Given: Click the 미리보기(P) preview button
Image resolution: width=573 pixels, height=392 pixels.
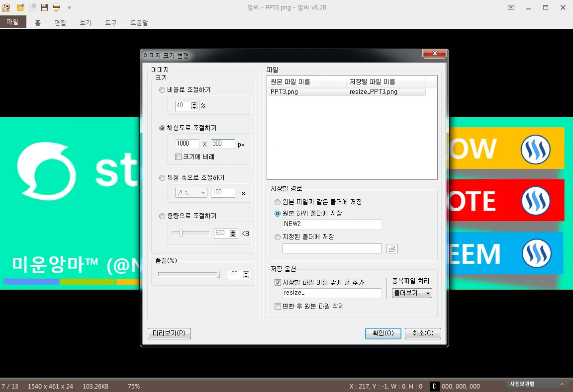Looking at the screenshot, I should pos(169,333).
